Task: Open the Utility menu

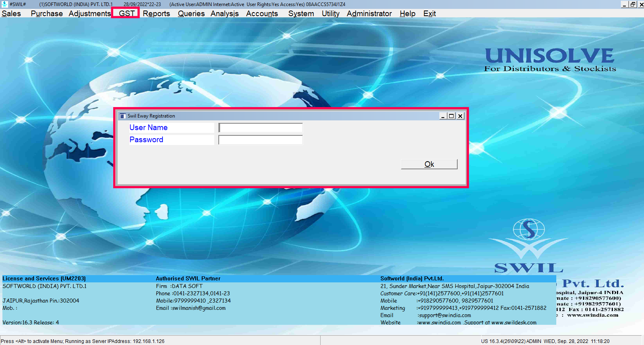Action: click(331, 14)
